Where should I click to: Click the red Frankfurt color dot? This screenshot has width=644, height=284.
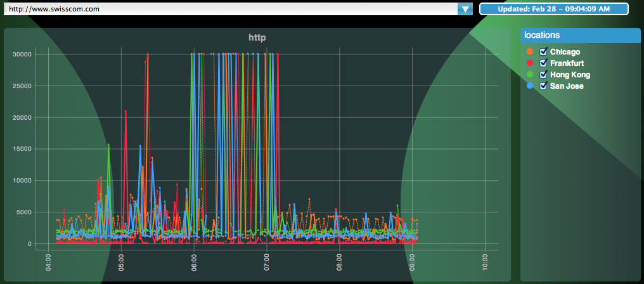[530, 63]
